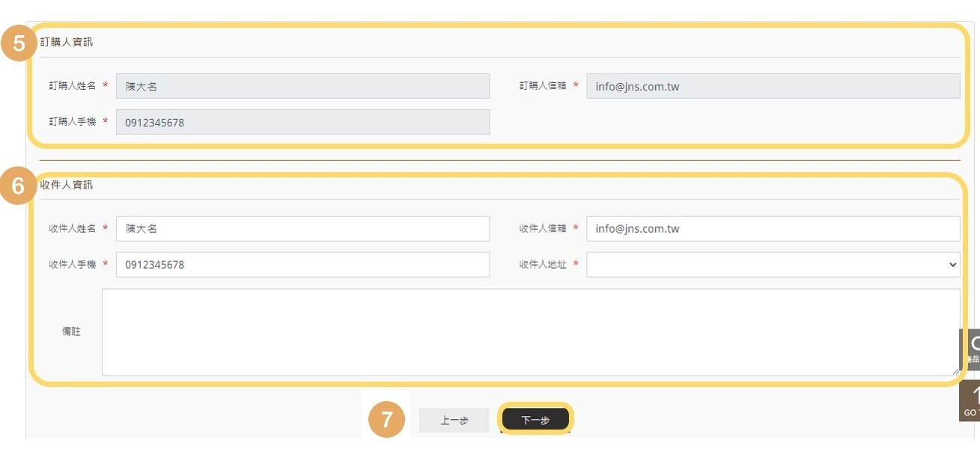Click the GO TOP arrow button
Viewport: 980px width, 449px height.
(x=970, y=401)
